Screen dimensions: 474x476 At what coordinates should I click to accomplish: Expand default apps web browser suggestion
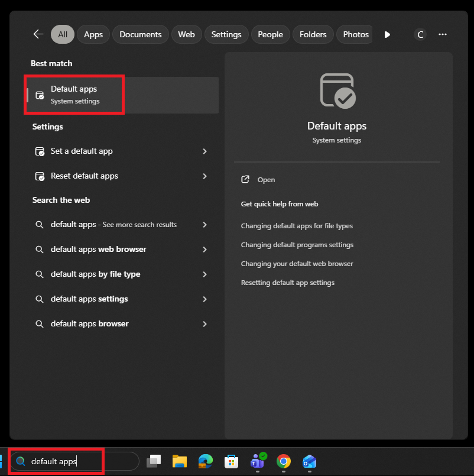point(121,249)
